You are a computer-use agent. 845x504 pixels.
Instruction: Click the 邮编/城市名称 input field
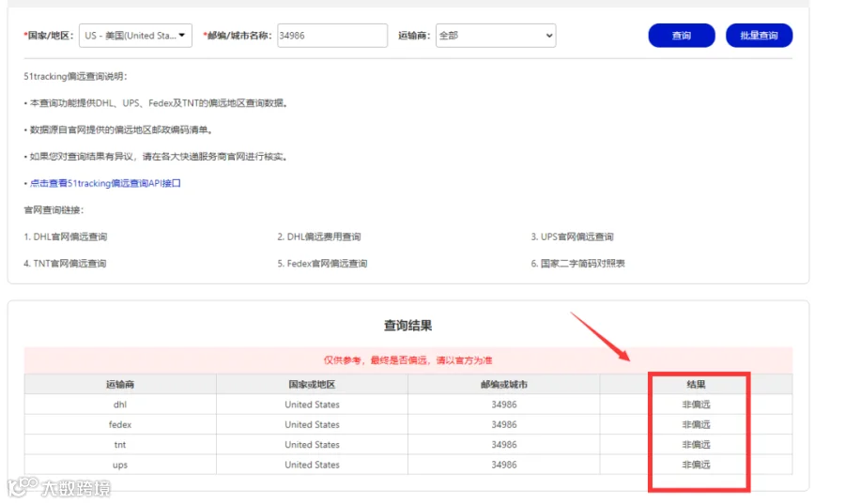coord(332,36)
